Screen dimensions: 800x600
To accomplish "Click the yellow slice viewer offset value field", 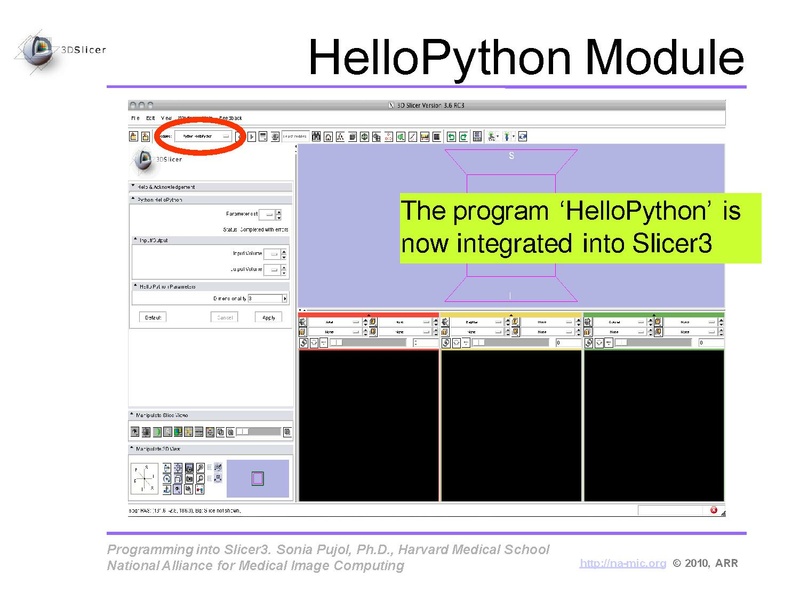I will click(568, 343).
